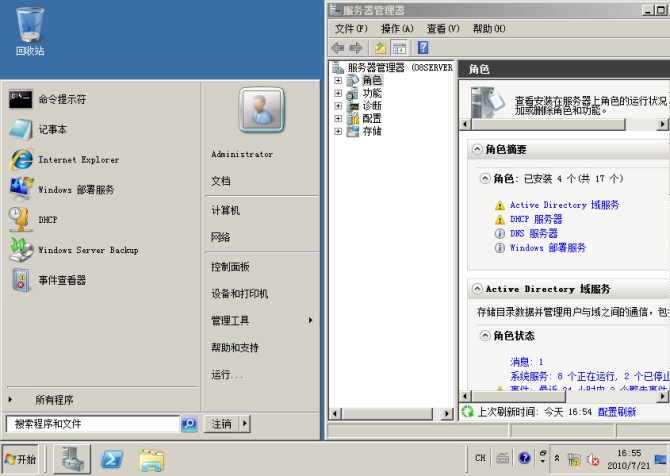Open the 操作(A) menu
The image size is (670, 476).
point(397,29)
